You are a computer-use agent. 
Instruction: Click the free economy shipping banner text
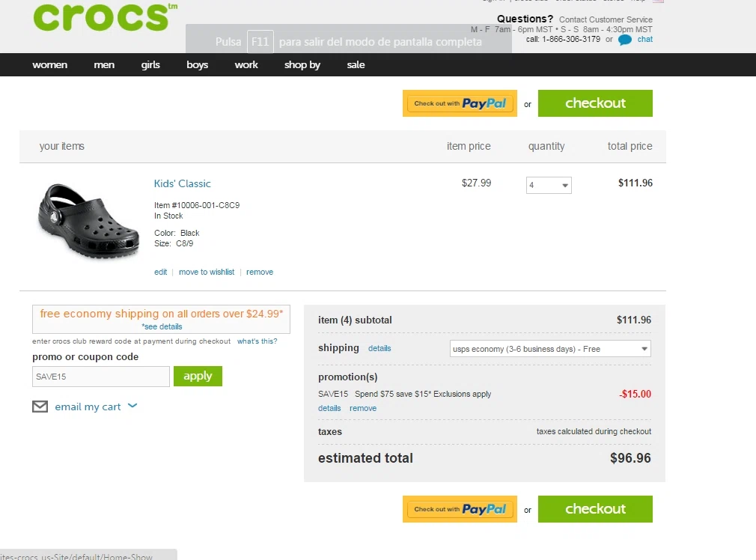pyautogui.click(x=162, y=314)
